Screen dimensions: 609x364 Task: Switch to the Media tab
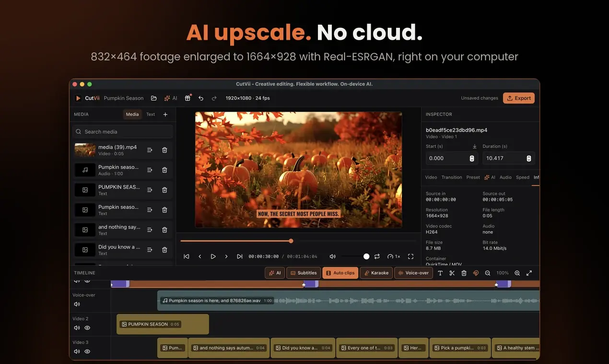(x=132, y=114)
